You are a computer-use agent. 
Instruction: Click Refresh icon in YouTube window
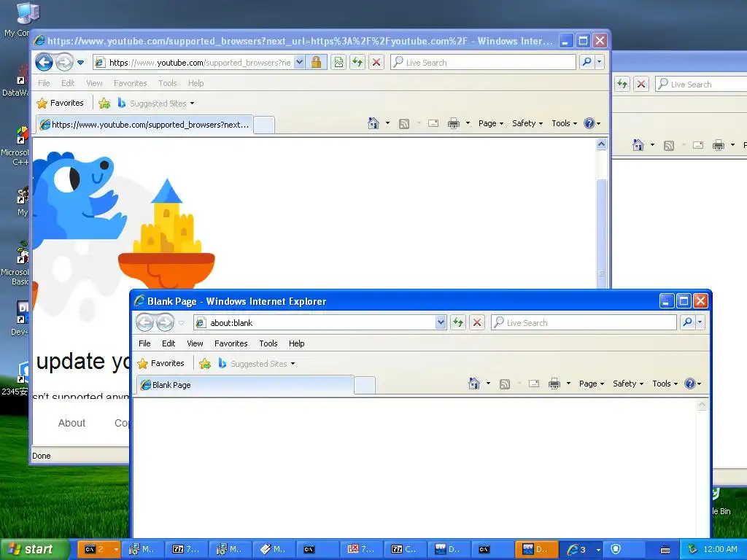pos(357,63)
